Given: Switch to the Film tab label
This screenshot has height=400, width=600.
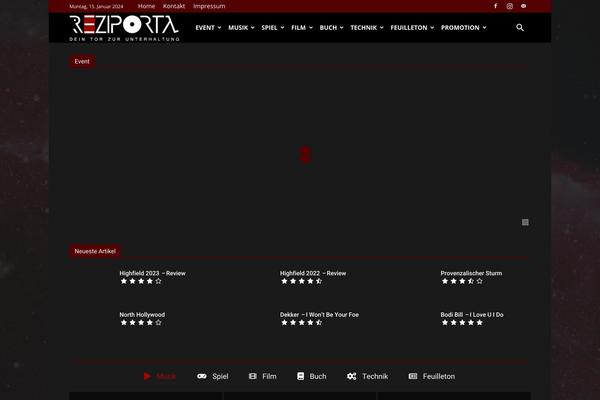Looking at the screenshot, I should 269,376.
